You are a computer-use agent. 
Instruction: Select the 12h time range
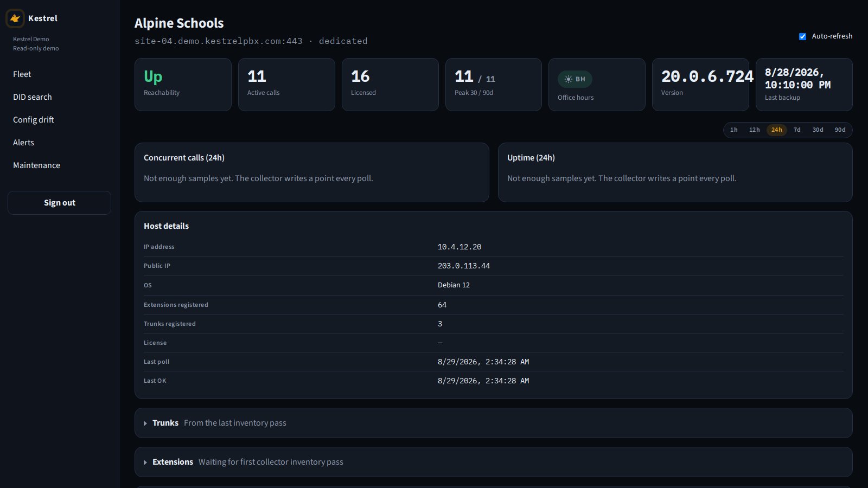click(754, 130)
